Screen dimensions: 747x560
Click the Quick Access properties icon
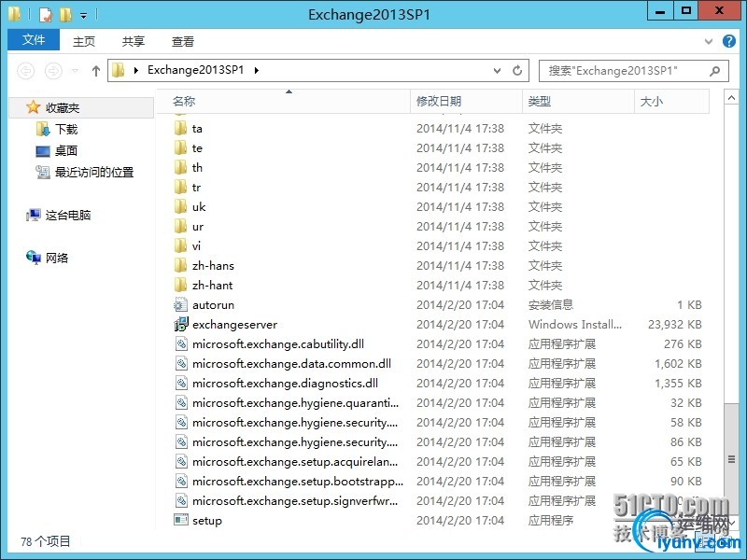(x=45, y=15)
